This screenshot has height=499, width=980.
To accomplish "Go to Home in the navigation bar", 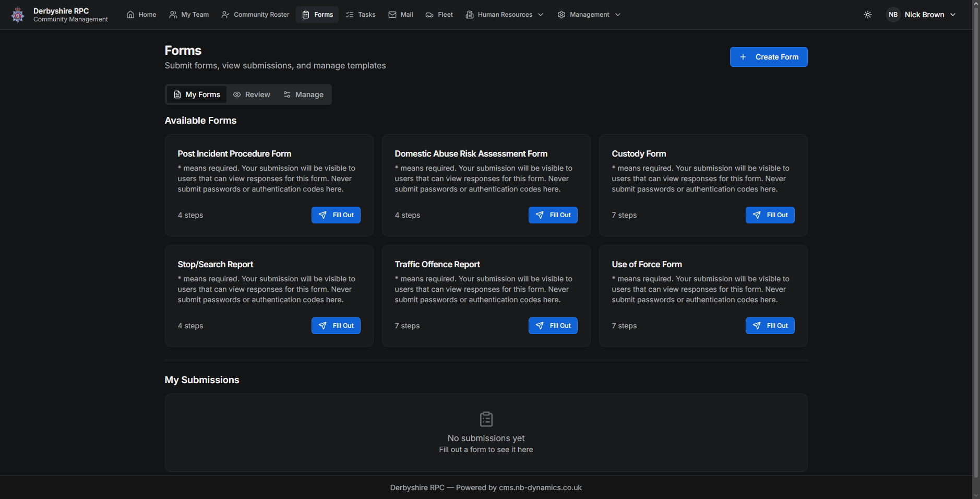I will pyautogui.click(x=141, y=15).
